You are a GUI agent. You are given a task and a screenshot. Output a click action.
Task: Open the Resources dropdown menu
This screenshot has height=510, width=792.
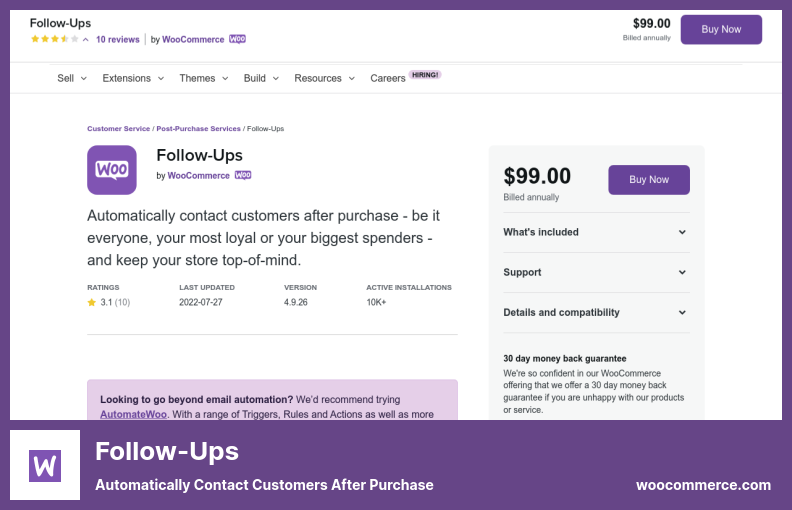point(324,78)
